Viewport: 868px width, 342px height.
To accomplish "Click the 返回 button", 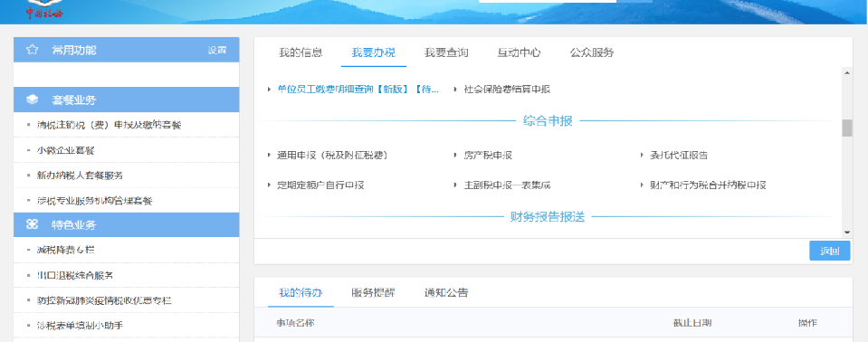I will click(x=829, y=251).
